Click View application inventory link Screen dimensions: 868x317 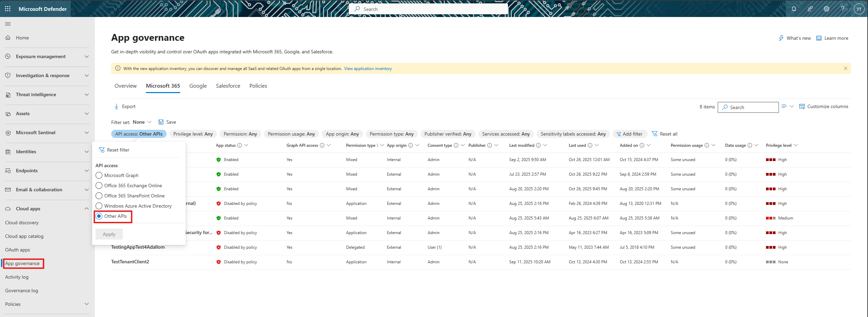pyautogui.click(x=368, y=69)
